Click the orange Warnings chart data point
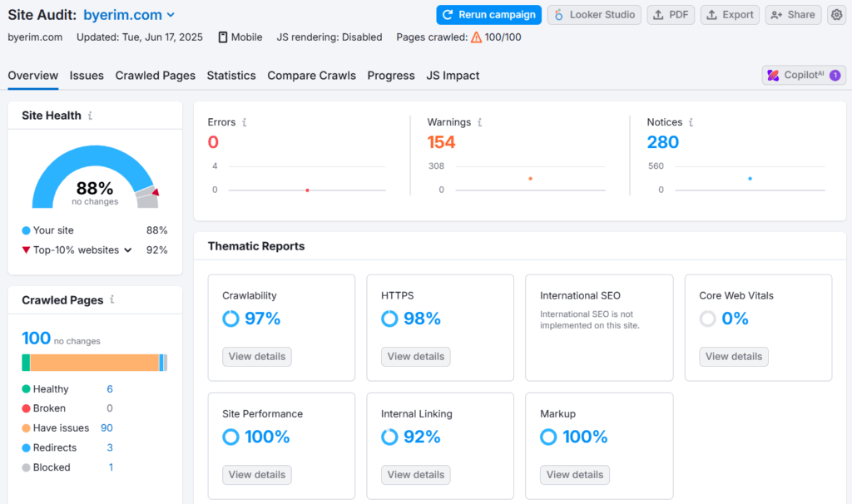 point(530,178)
